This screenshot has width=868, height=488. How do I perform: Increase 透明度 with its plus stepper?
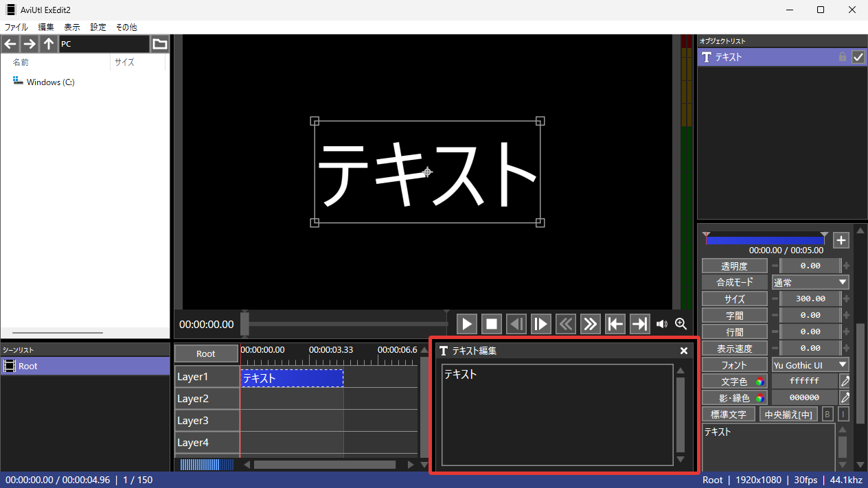(x=846, y=266)
